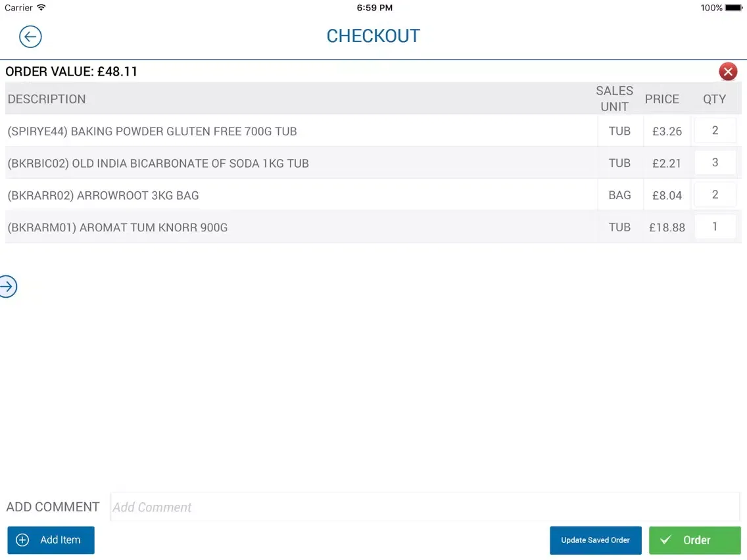Select (BKRBIC02) OLD INDIA BICARBONATE row text
747x560 pixels.
[x=158, y=163]
